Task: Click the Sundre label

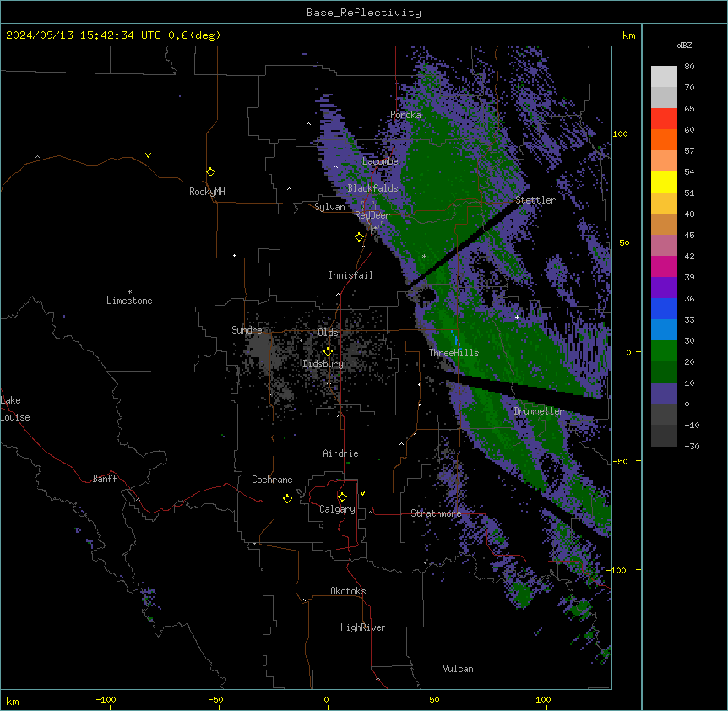Action: tap(247, 330)
